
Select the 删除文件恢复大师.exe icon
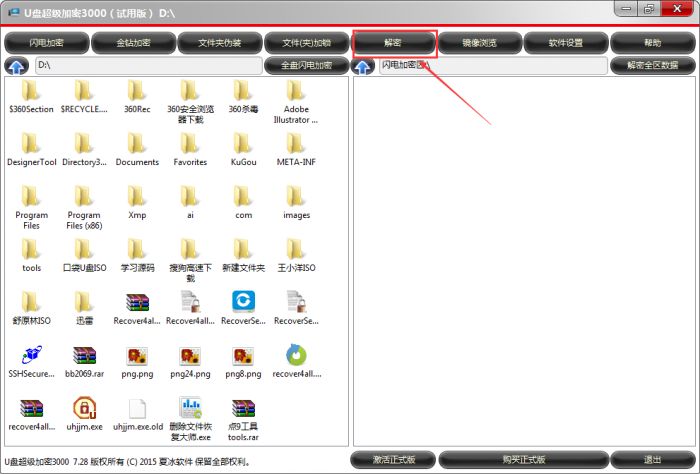click(x=190, y=408)
